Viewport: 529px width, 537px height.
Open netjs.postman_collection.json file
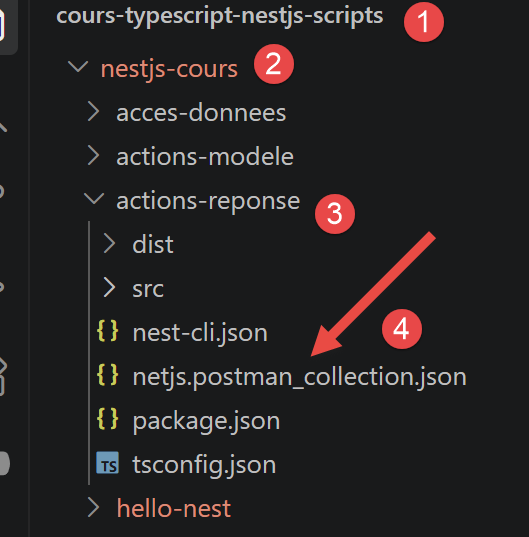(x=299, y=377)
